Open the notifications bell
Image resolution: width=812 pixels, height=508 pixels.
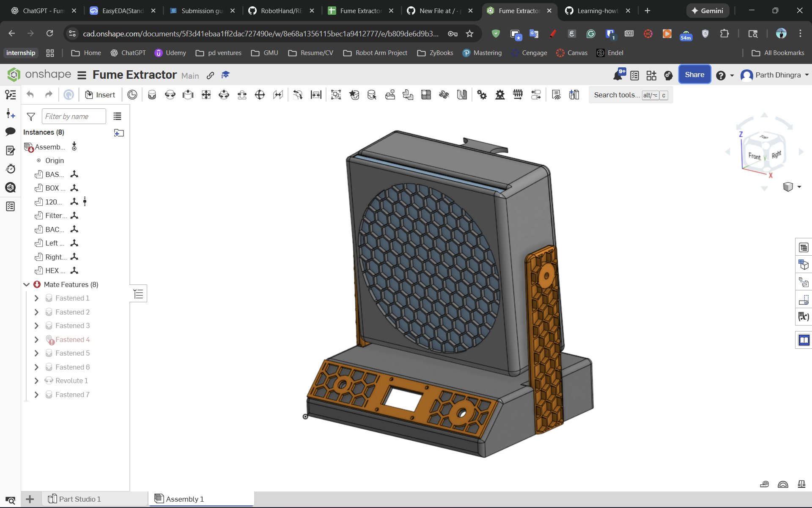pyautogui.click(x=618, y=75)
